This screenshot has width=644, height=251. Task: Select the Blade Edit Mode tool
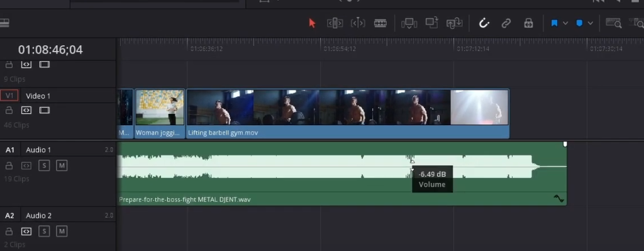[380, 23]
